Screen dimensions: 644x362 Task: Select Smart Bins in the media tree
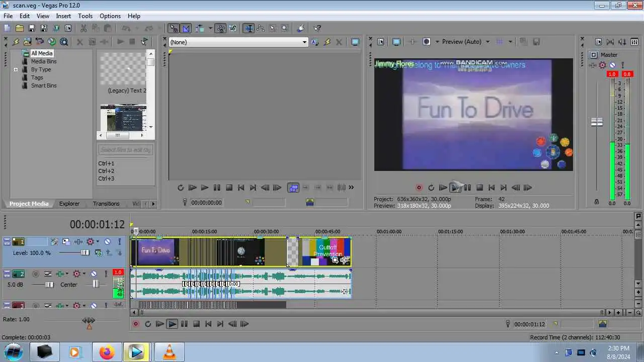(x=44, y=85)
